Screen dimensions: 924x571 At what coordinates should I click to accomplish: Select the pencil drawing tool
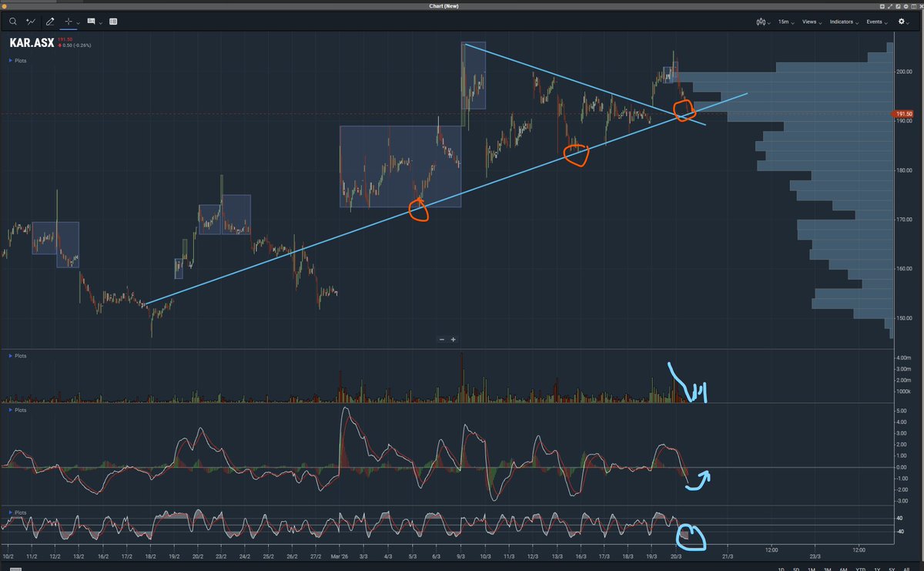(x=50, y=22)
